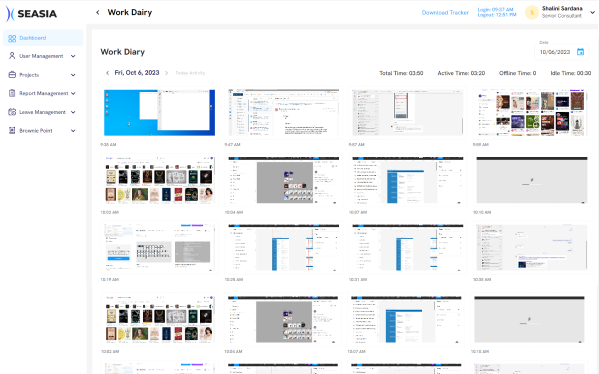The width and height of the screenshot is (599, 374).
Task: Click the 'Fri, Oct 6, 2023' date label
Action: [137, 73]
